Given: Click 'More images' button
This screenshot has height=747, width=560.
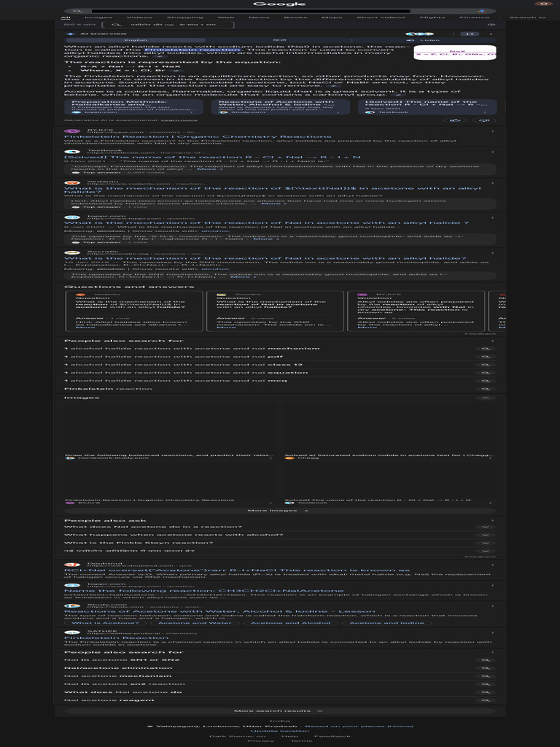Looking at the screenshot, I should [x=279, y=511].
